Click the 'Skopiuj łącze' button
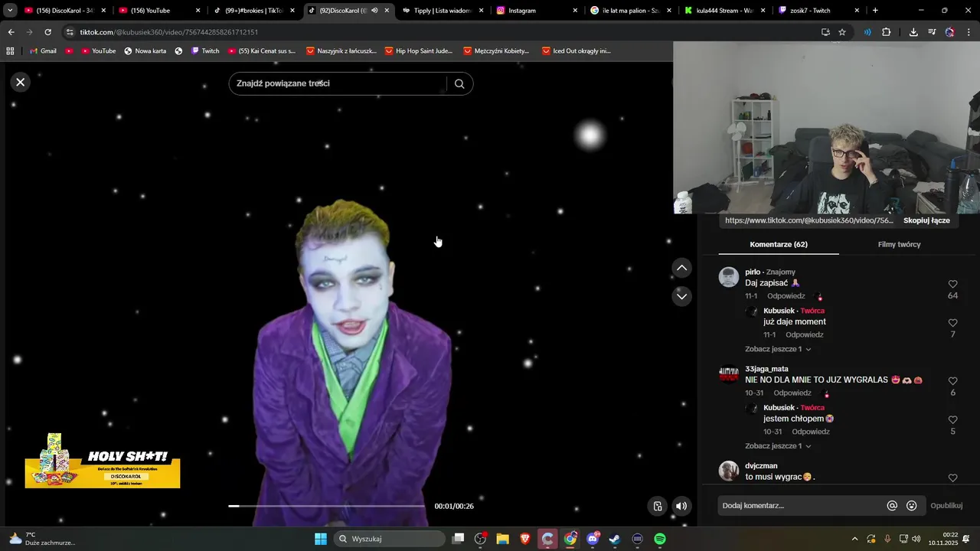The image size is (980, 551). (926, 220)
